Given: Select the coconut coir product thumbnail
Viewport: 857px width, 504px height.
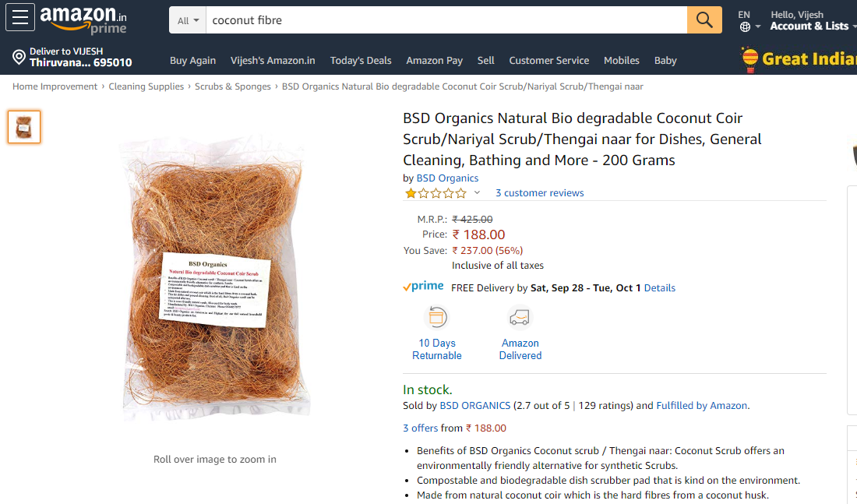Looking at the screenshot, I should click(x=24, y=128).
